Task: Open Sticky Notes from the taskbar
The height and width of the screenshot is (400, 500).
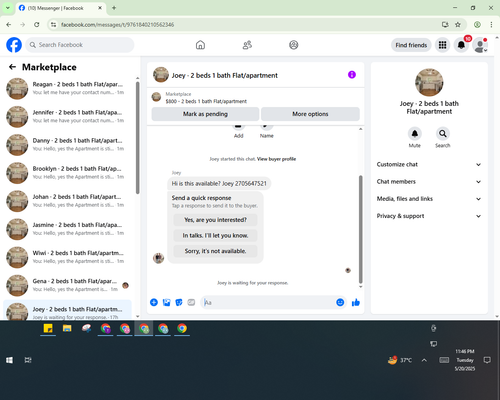Action: pyautogui.click(x=48, y=329)
